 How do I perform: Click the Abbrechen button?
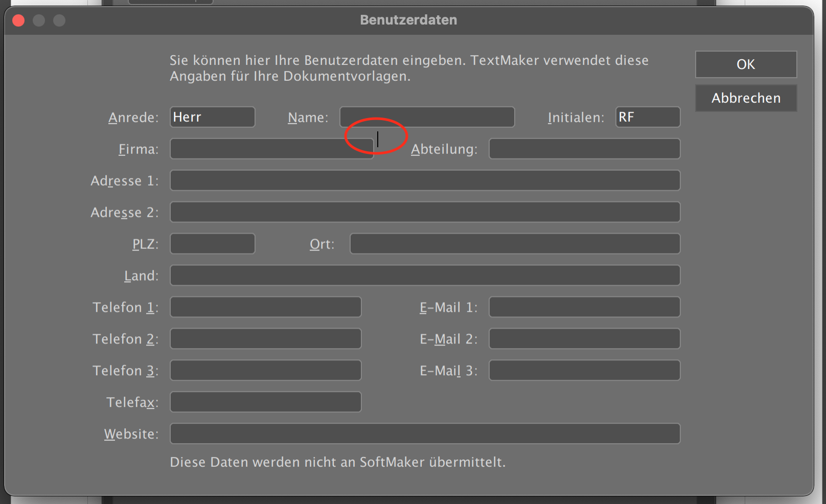tap(746, 98)
